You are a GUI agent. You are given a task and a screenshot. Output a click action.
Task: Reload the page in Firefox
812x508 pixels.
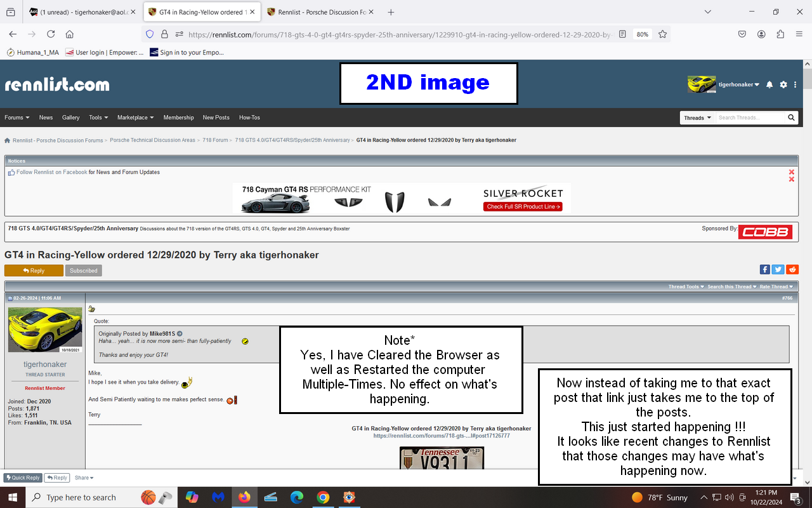(x=51, y=34)
